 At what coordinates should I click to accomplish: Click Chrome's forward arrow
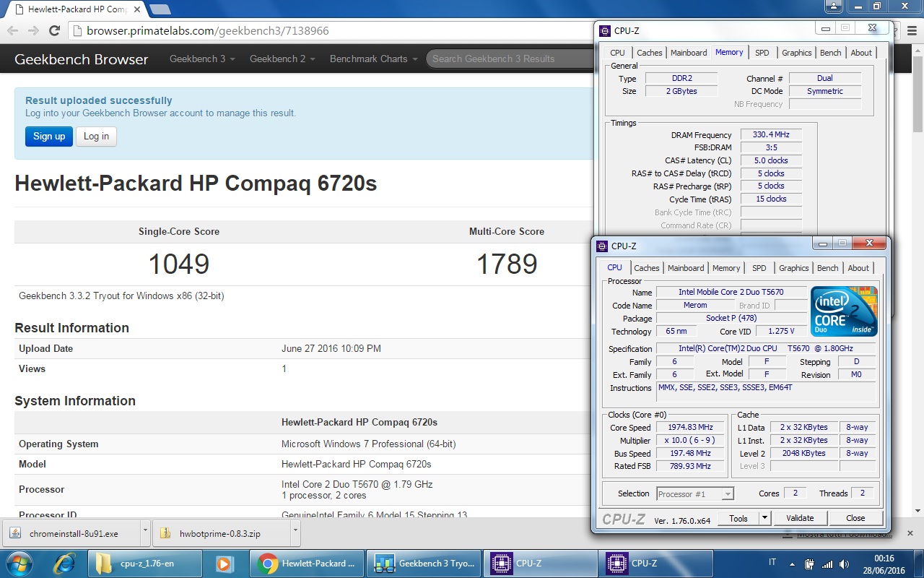click(x=33, y=30)
